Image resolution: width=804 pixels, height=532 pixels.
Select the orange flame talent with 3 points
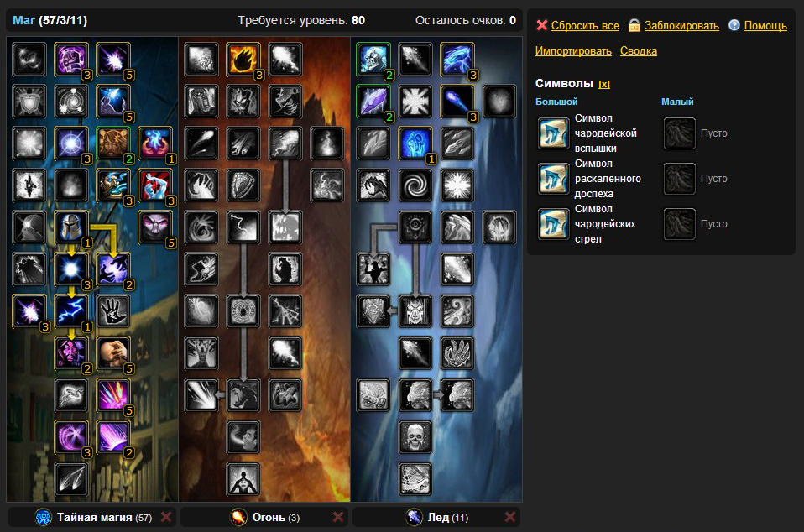(x=243, y=60)
